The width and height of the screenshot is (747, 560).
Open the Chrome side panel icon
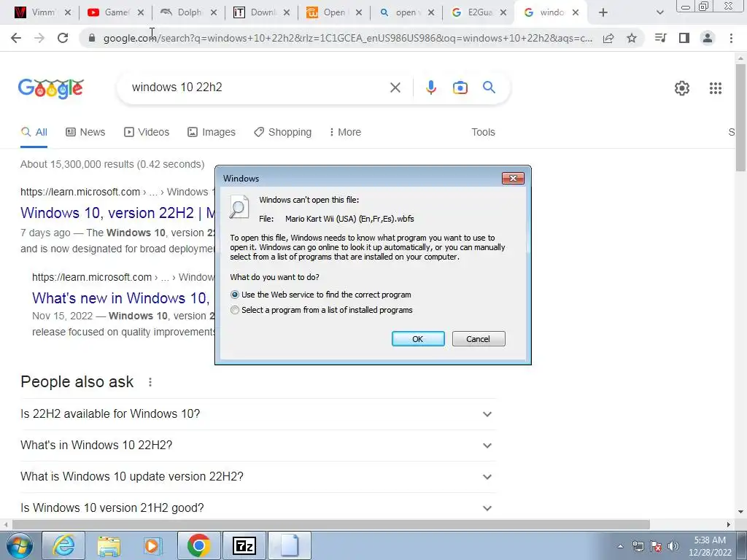click(x=684, y=38)
